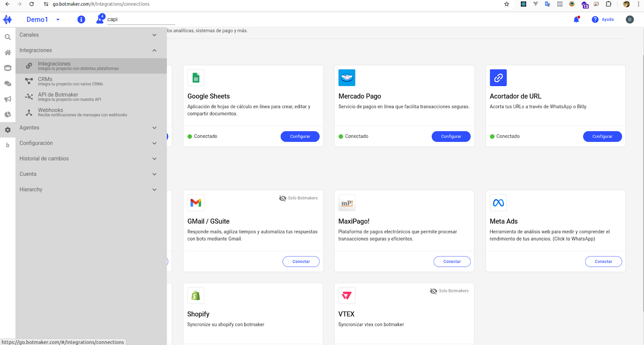Configure the Google Sheets integration
Screen dimensions: 644x345
pos(300,136)
